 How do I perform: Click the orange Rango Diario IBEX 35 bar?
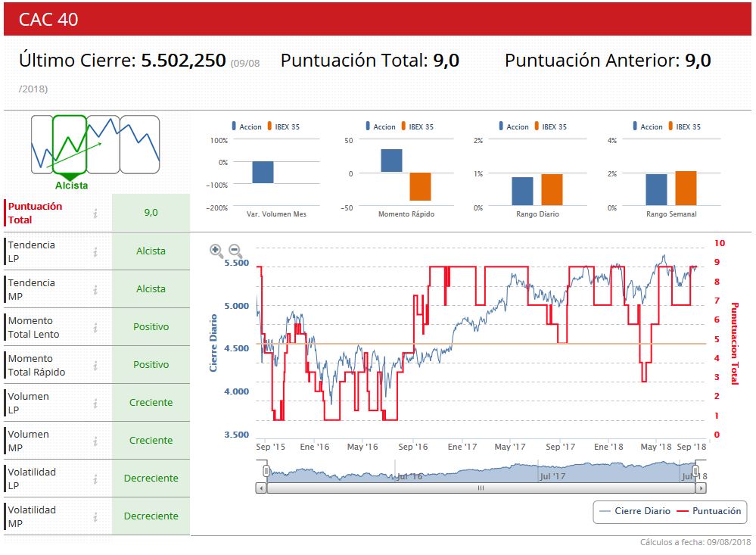point(552,189)
